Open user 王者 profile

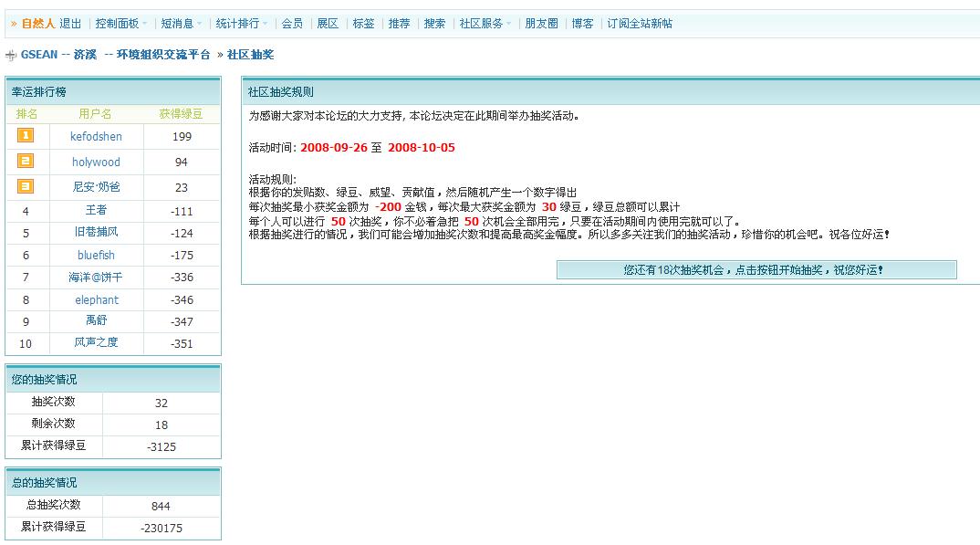(x=96, y=210)
